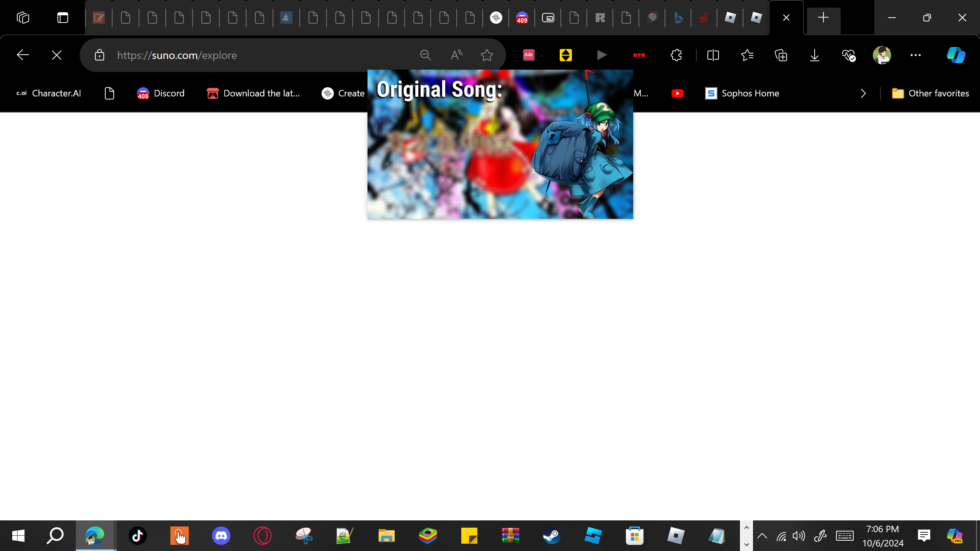
Task: Toggle split screen view
Action: tap(713, 55)
